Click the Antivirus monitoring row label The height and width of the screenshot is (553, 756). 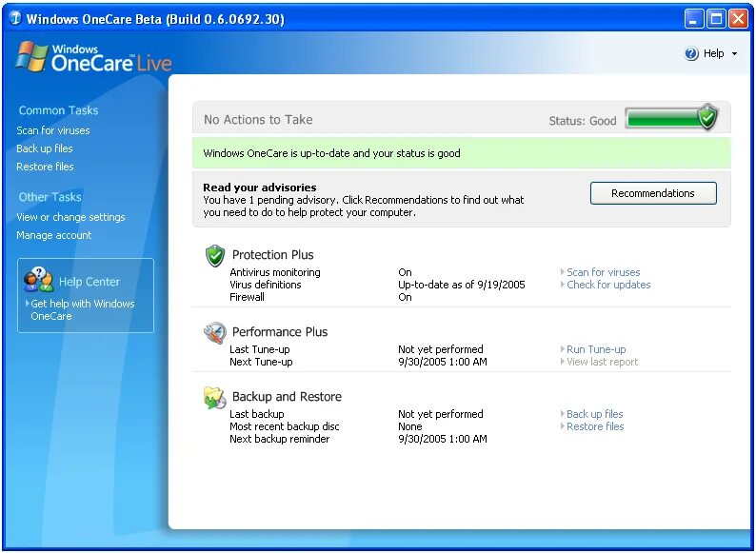coord(275,272)
